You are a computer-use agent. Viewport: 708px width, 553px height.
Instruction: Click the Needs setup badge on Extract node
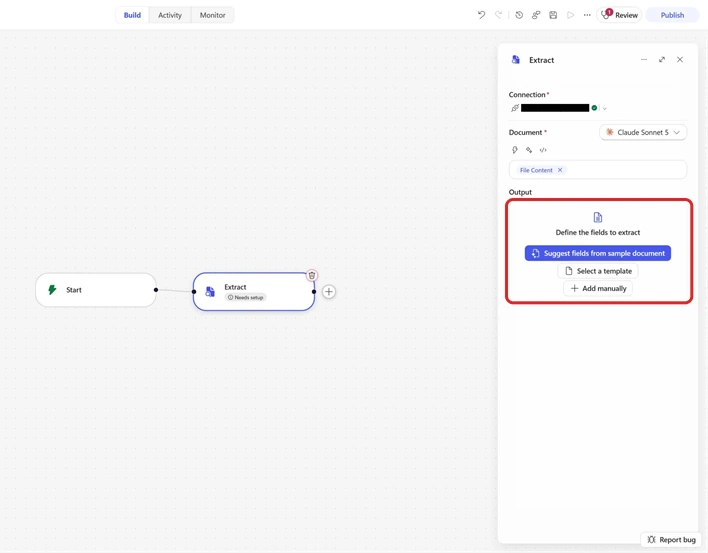tap(245, 297)
